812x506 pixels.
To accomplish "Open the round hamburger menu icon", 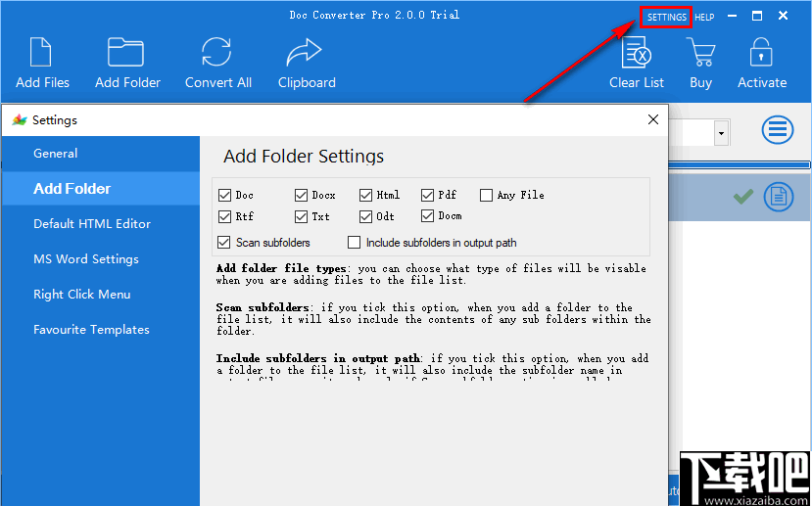I will [778, 130].
